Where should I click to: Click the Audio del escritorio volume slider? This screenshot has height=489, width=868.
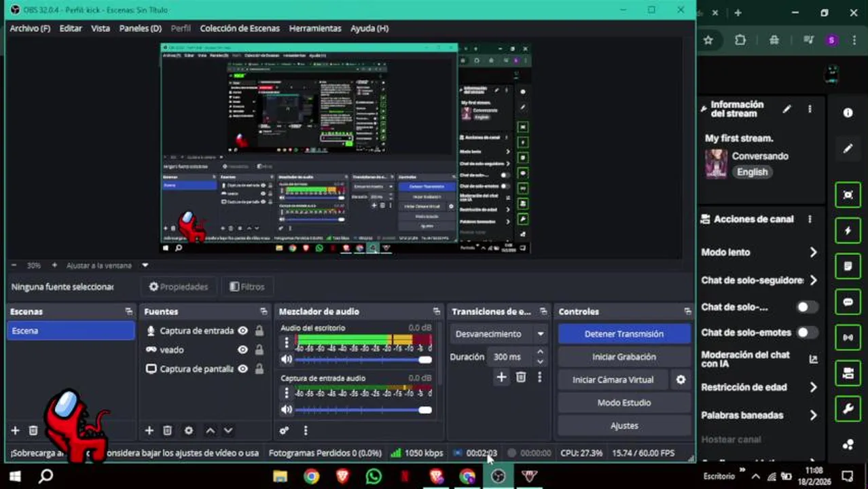[x=363, y=359]
